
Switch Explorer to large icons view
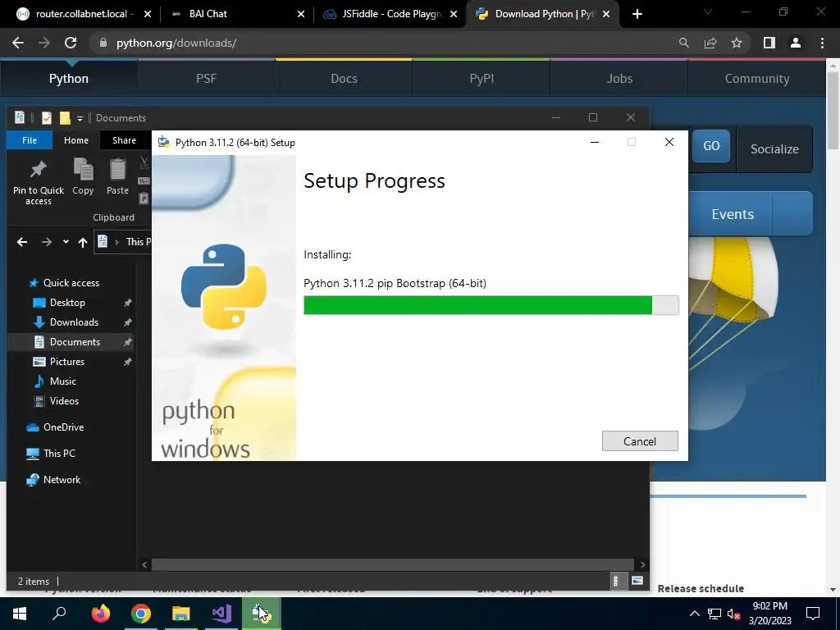coord(637,581)
